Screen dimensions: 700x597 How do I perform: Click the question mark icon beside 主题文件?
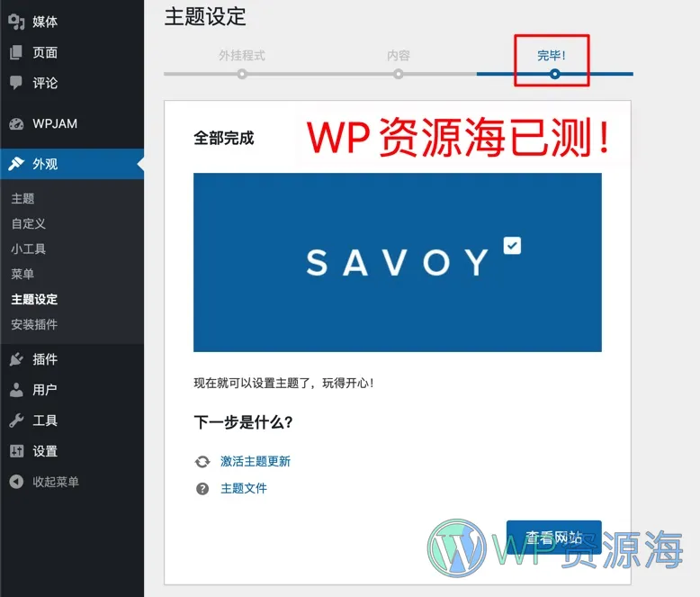point(202,489)
